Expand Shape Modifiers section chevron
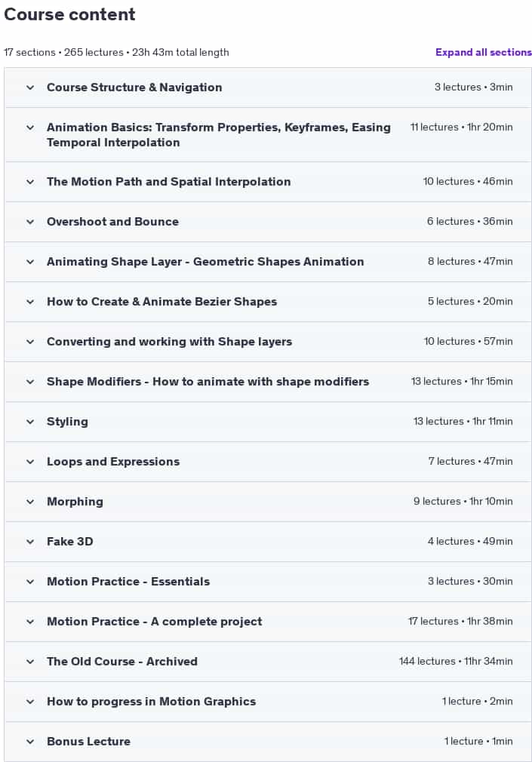Image resolution: width=532 pixels, height=762 pixels. pos(30,382)
